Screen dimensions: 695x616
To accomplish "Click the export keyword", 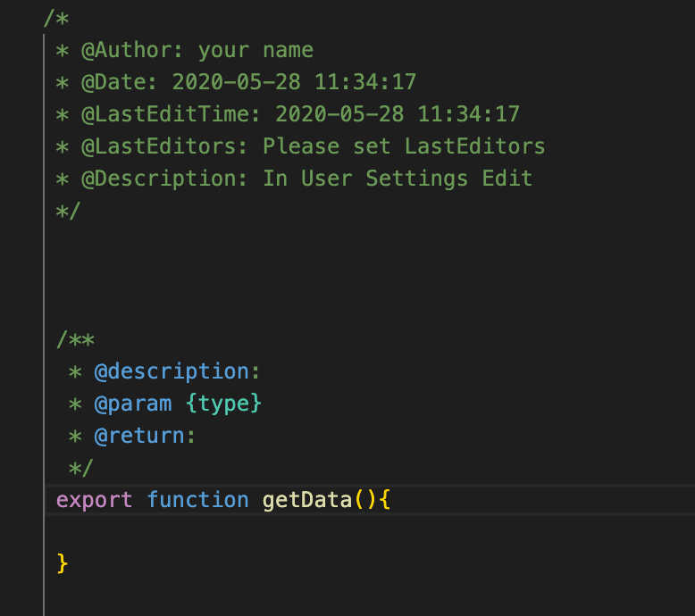I will pos(94,500).
